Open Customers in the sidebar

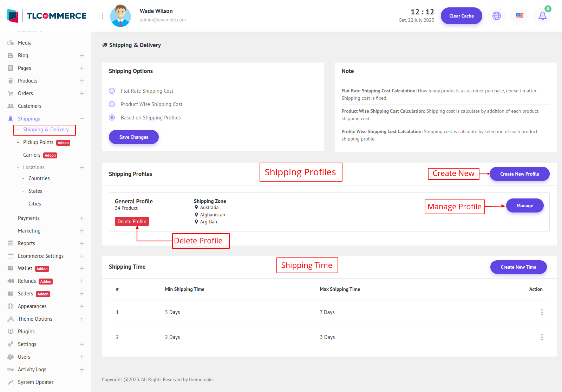[30, 106]
